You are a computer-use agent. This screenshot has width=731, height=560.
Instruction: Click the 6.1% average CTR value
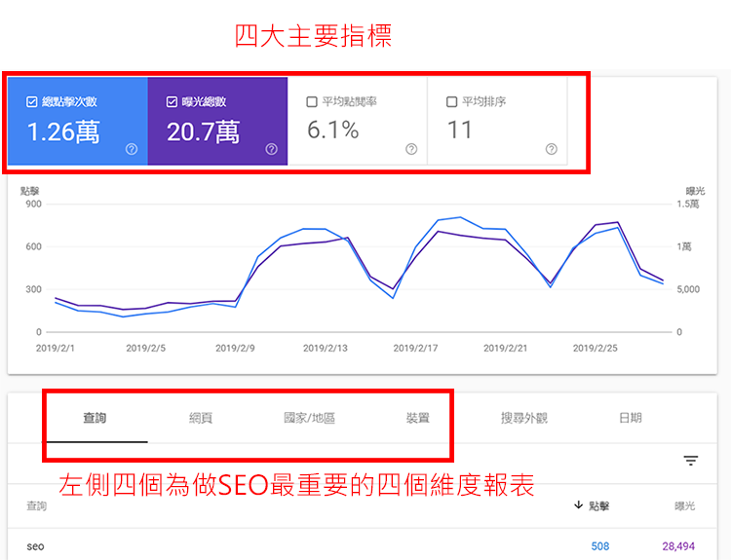coord(333,130)
